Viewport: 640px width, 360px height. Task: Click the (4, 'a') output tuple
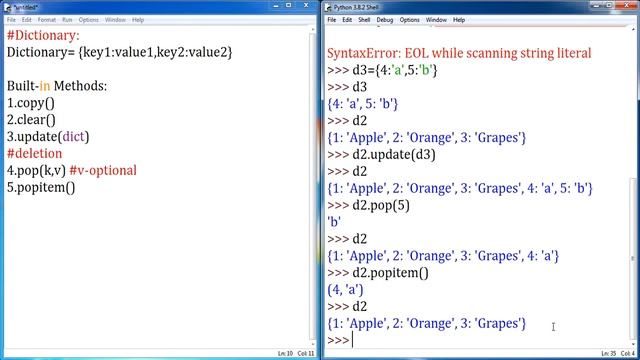(x=345, y=290)
